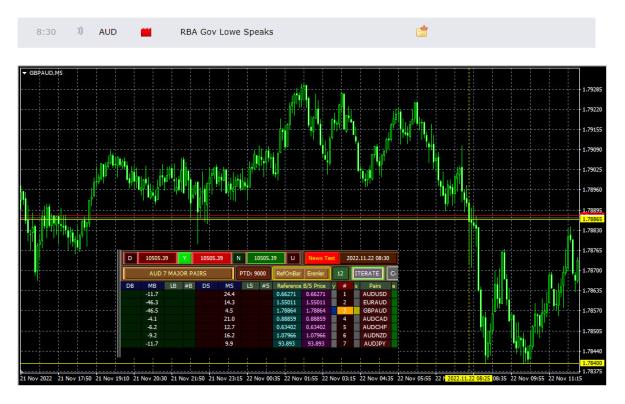Image resolution: width=625 pixels, height=404 pixels.
Task: Click the MS value 21.0
Action: (229, 319)
